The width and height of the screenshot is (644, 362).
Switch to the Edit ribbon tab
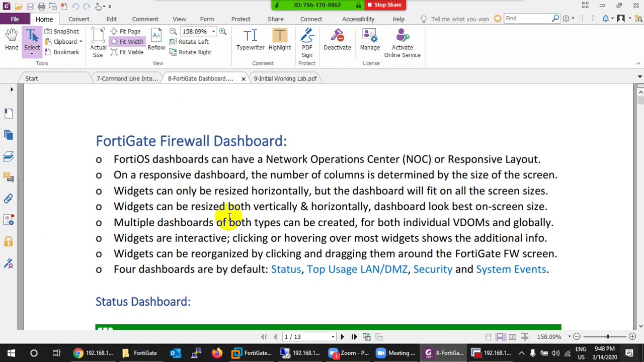click(x=112, y=19)
